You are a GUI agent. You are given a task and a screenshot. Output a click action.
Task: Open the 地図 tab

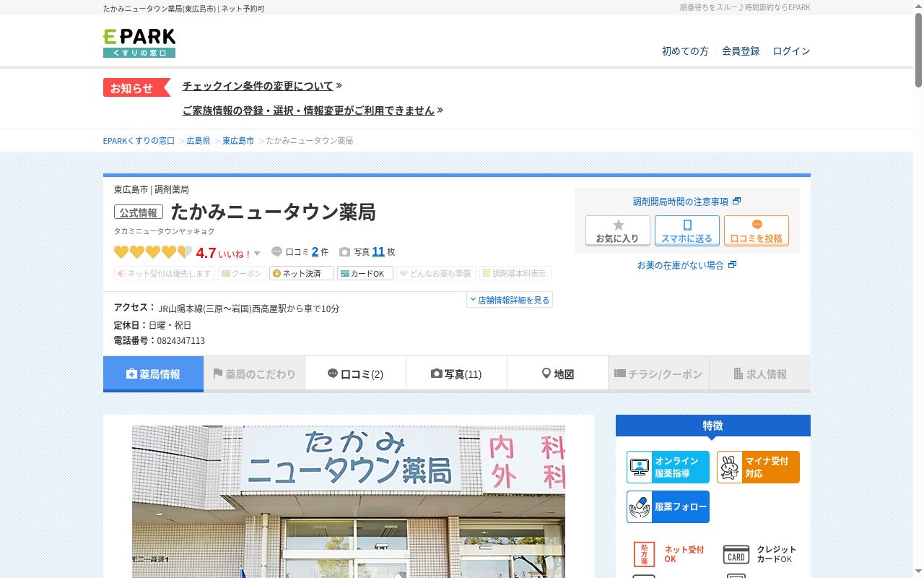point(557,374)
